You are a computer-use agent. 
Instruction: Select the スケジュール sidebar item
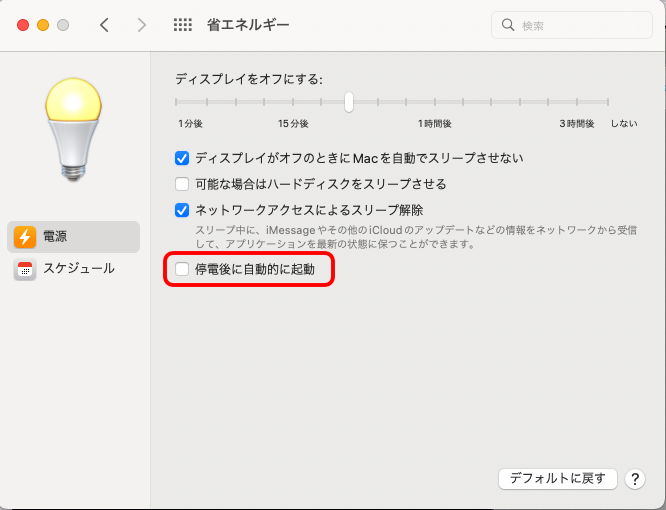tap(73, 269)
